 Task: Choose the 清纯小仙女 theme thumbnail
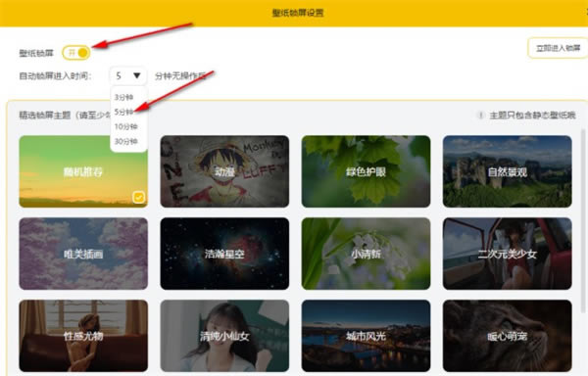(224, 336)
